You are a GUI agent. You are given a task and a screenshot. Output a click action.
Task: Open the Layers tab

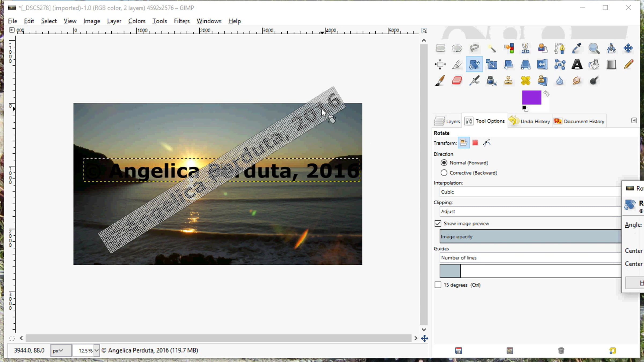coord(447,121)
